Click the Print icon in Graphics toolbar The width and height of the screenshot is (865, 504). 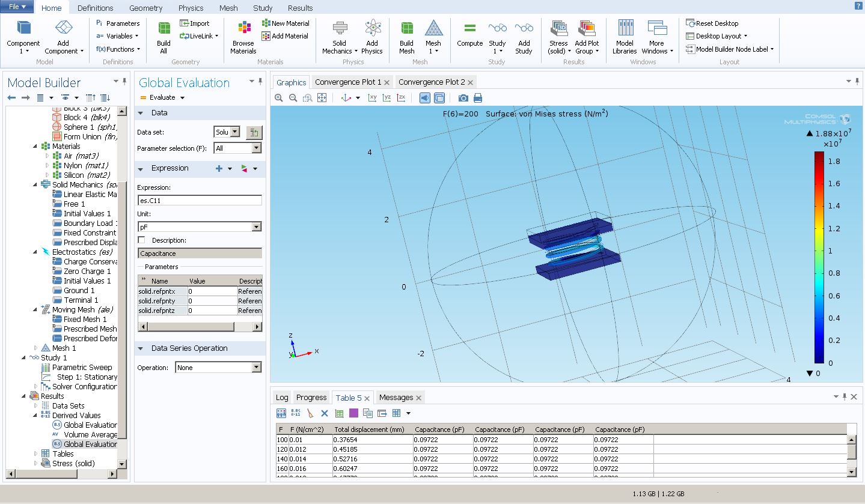478,98
